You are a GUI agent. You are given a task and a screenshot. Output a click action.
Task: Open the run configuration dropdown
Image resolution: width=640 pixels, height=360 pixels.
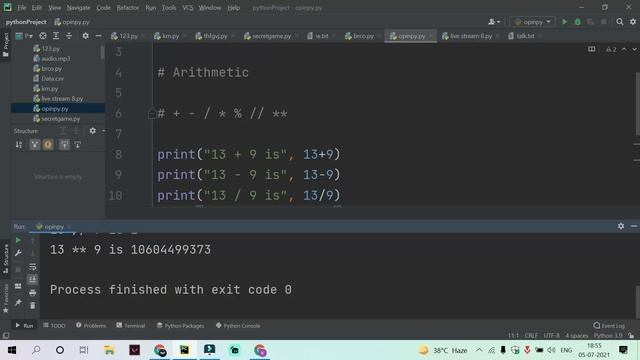(532, 22)
